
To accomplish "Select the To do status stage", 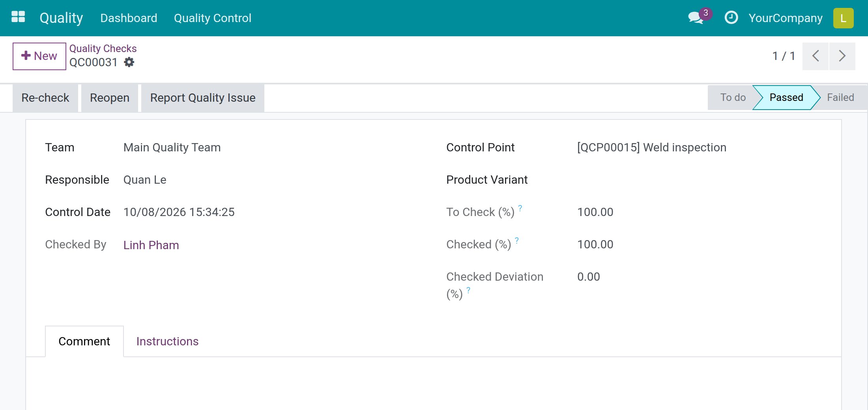I will (733, 97).
